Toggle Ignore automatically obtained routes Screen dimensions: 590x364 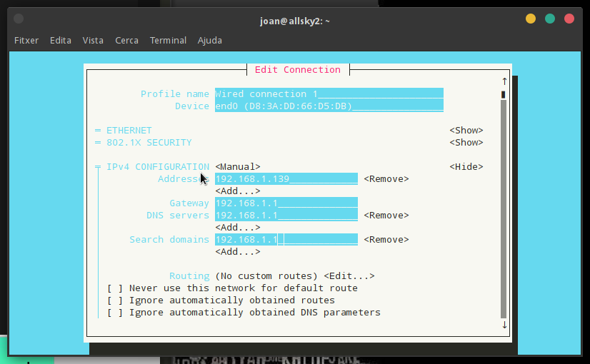[x=221, y=300]
